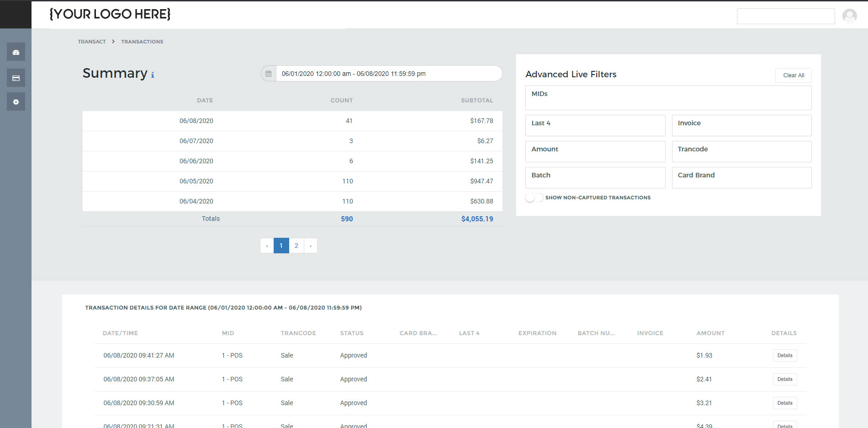The width and height of the screenshot is (868, 428).
Task: Sort by the Amount column header
Action: pos(710,333)
